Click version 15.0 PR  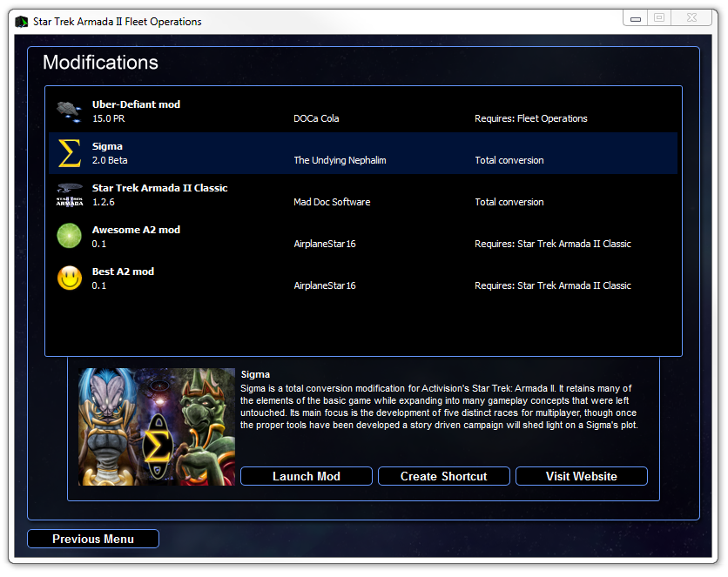(108, 118)
